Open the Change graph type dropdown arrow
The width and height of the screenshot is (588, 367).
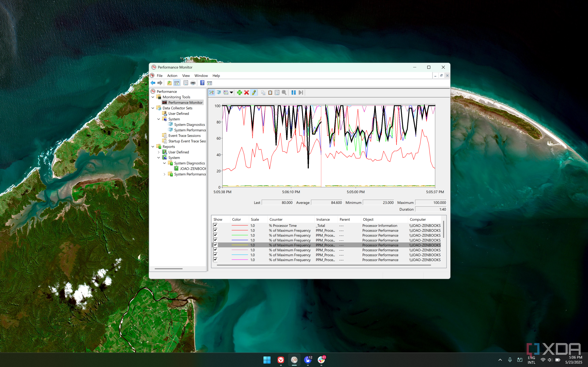click(x=231, y=92)
